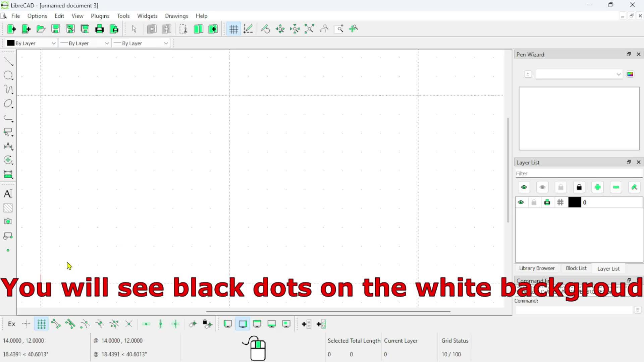
Task: Click Exclusive snap mode Ex button
Action: [x=12, y=324]
